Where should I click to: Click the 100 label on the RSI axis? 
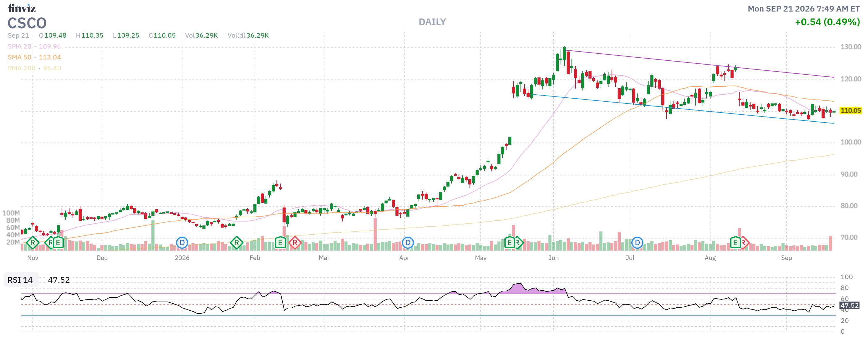846,277
